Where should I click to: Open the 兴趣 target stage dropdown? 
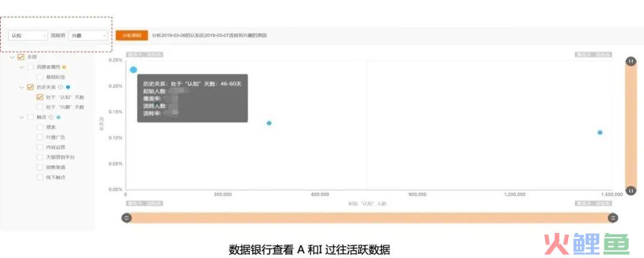pos(88,36)
